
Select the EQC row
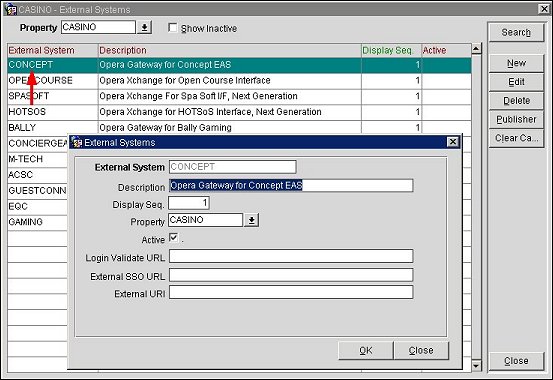pos(37,206)
